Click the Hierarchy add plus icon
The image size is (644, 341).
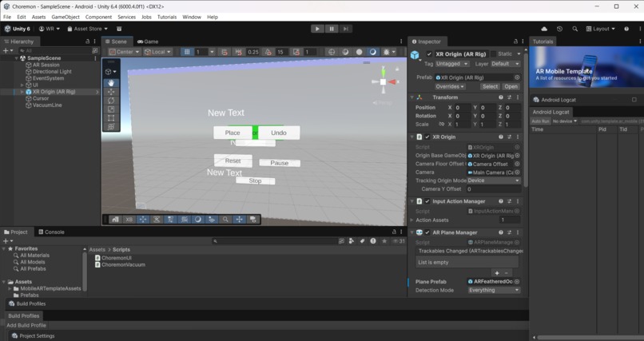click(x=6, y=50)
